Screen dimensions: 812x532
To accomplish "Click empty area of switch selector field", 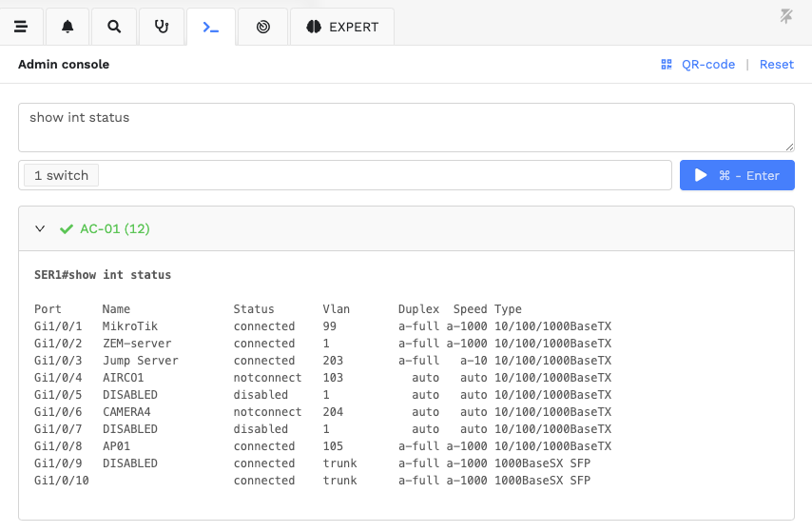I will [x=384, y=175].
